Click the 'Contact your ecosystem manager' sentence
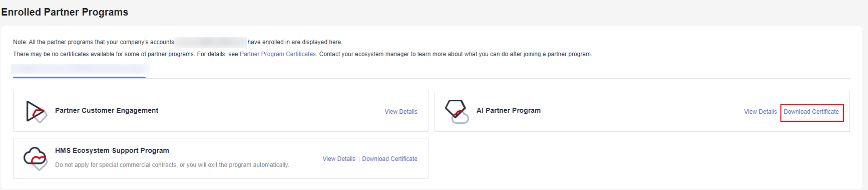This screenshot has height=190, width=868. pyautogui.click(x=456, y=54)
